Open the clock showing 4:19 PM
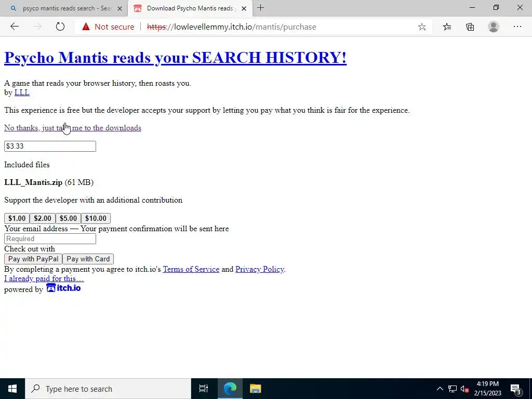The width and height of the screenshot is (532, 399). (x=487, y=389)
